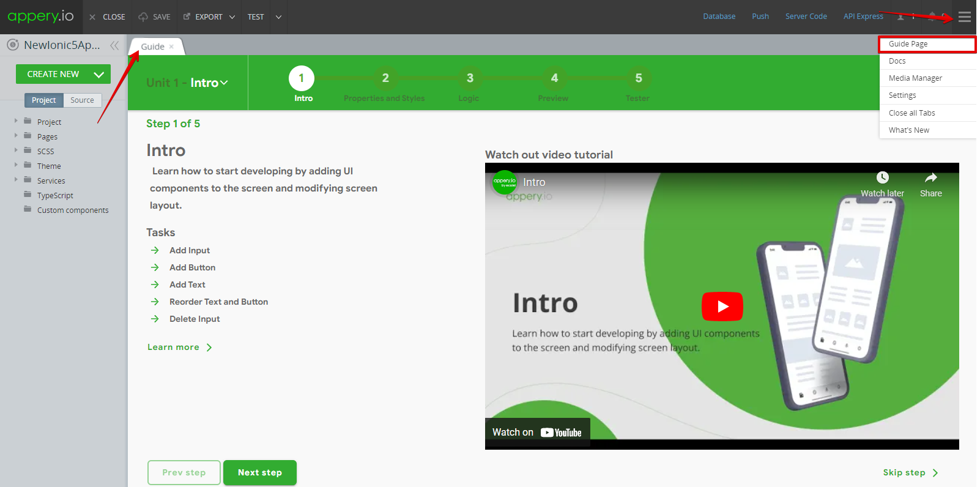Open the Push link
Screen dimensions: 980x487
pos(760,17)
